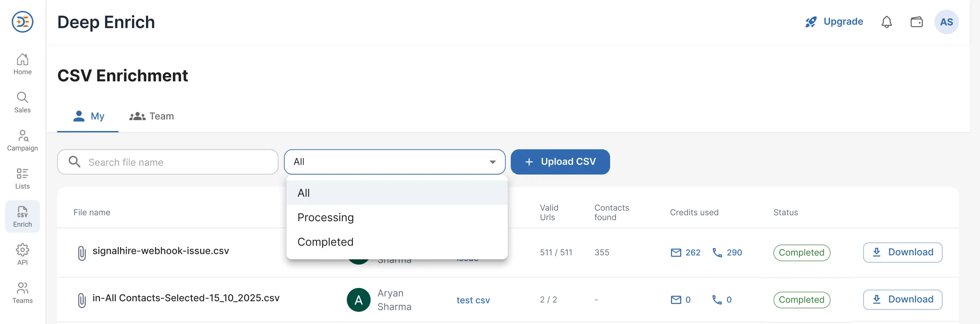Open Teams from the sidebar
The width and height of the screenshot is (980, 324).
(22, 292)
